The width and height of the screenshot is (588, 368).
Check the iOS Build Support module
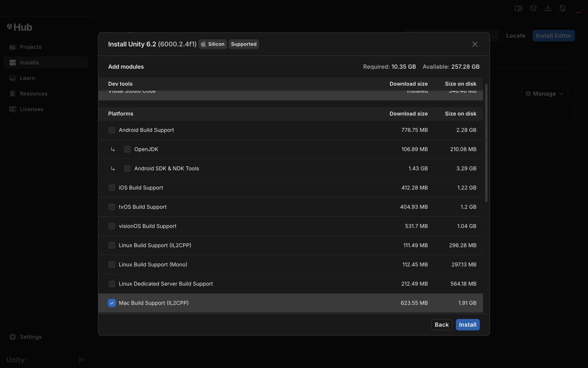[112, 188]
